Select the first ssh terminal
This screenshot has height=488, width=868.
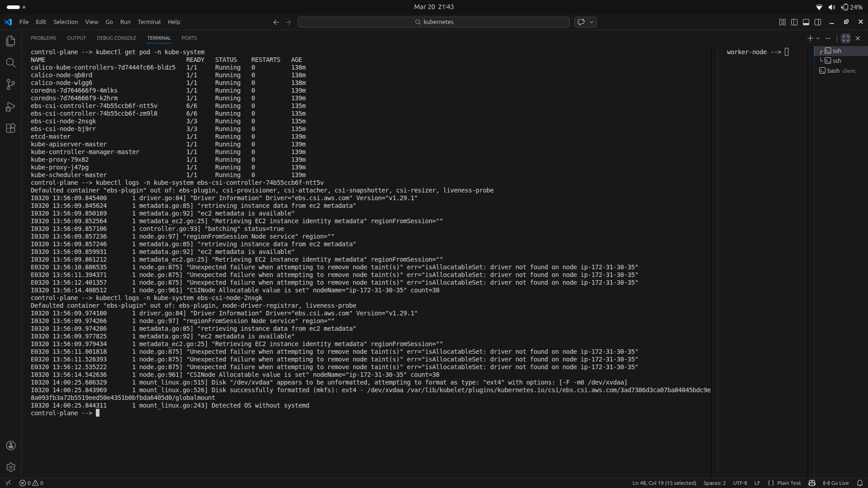tap(841, 51)
